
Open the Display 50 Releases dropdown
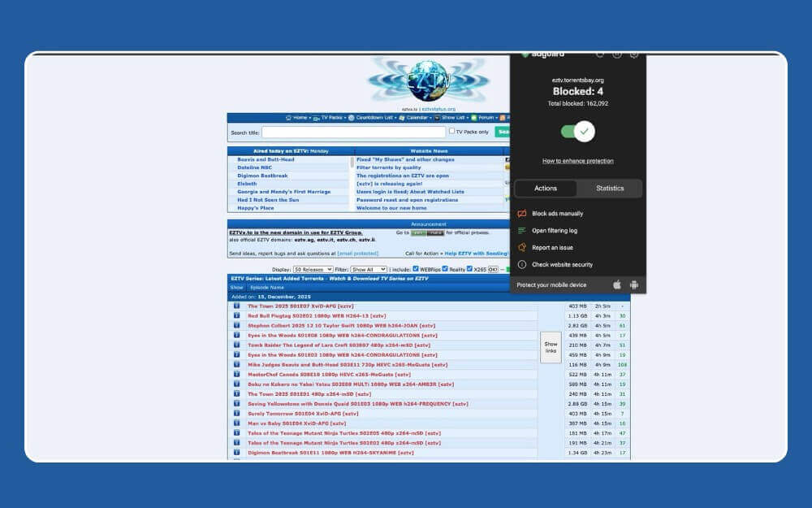coord(312,270)
